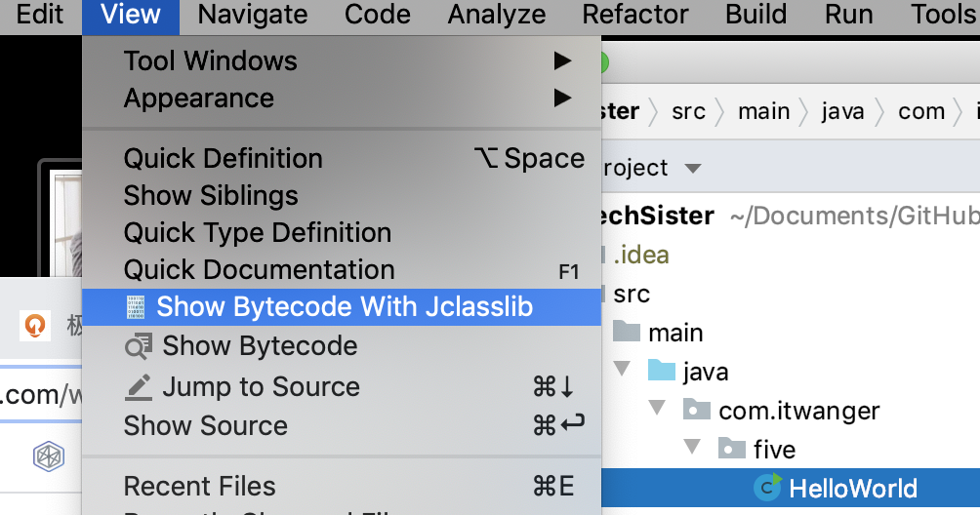Image resolution: width=980 pixels, height=515 pixels.
Task: Click the Quick Type Definition entry
Action: click(x=257, y=233)
